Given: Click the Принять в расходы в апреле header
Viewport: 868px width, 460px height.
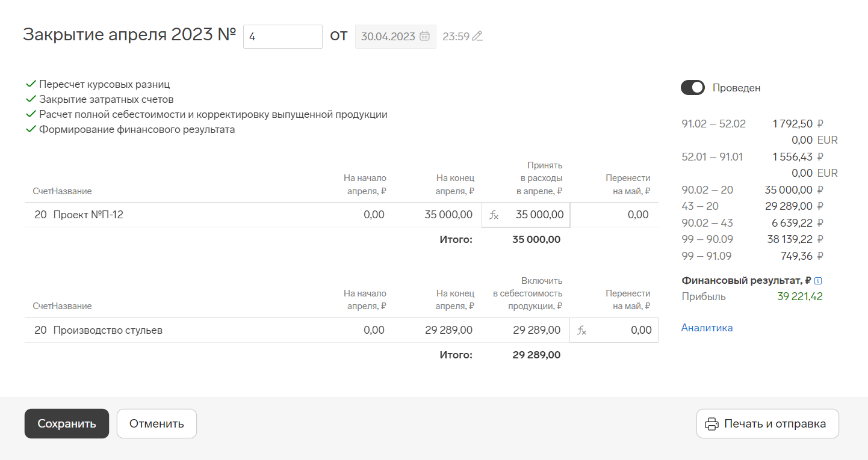Looking at the screenshot, I should (539, 179).
